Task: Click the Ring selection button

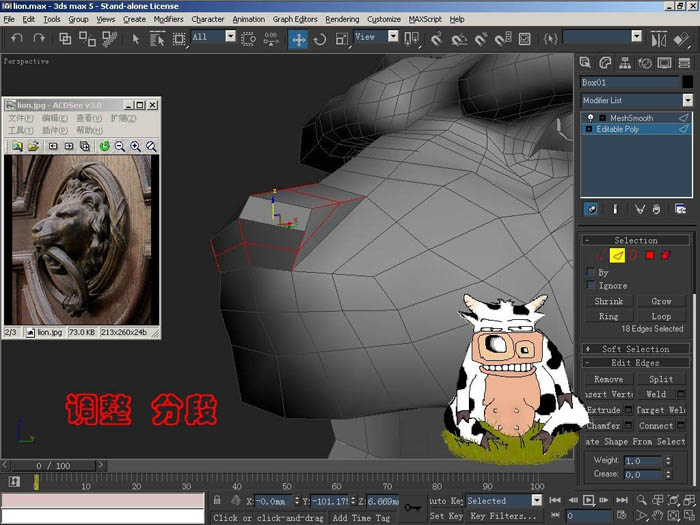Action: pyautogui.click(x=609, y=317)
